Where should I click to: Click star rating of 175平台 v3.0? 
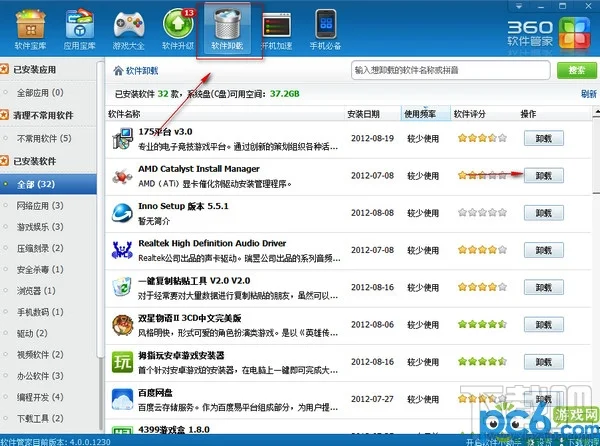483,138
